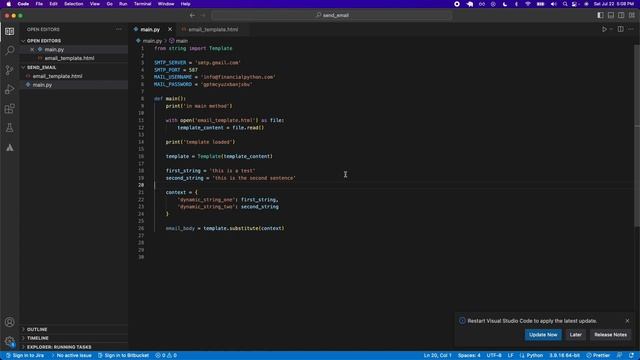Open the Run menu

click(123, 4)
